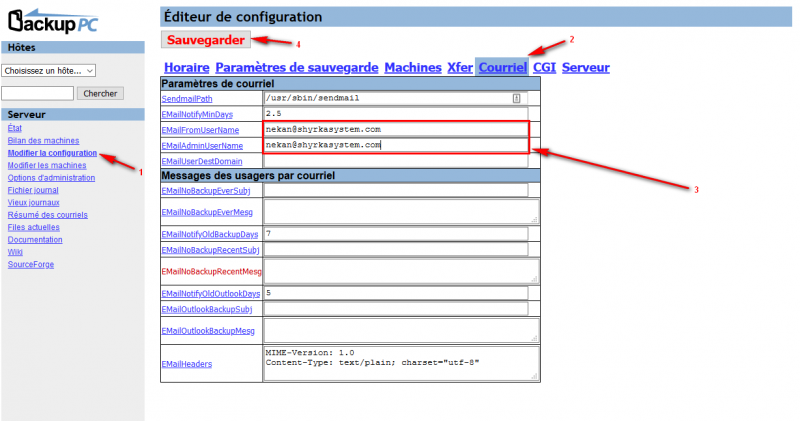Click the EMailHeaders text area
Screen dimensions: 800x421
coord(400,362)
